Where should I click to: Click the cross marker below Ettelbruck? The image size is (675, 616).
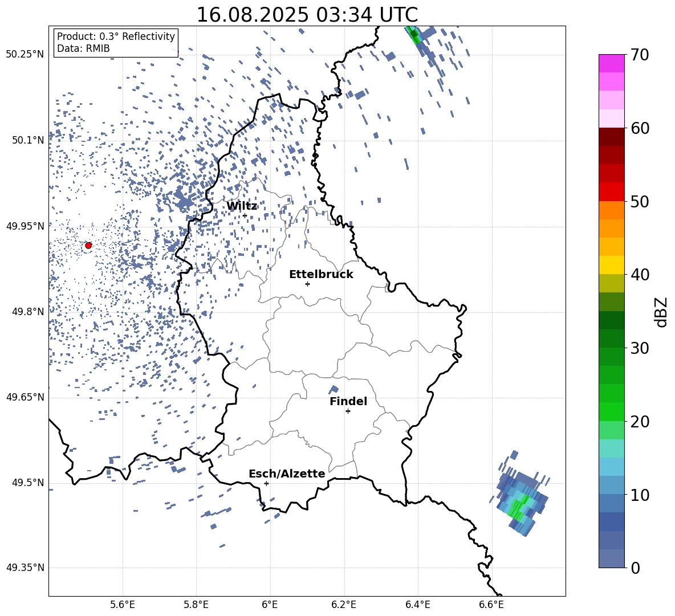[307, 284]
